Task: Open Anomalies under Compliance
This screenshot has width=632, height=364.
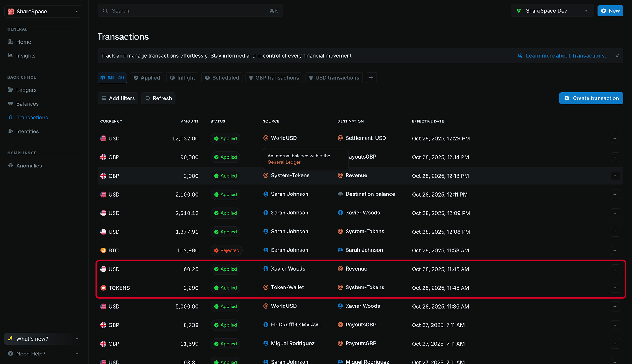Action: (x=29, y=166)
